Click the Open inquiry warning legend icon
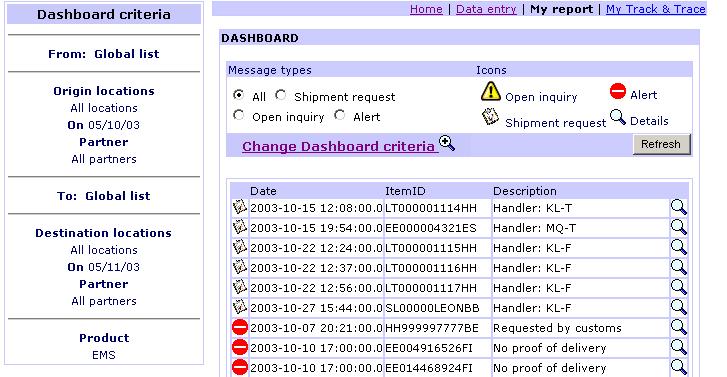 pos(491,91)
